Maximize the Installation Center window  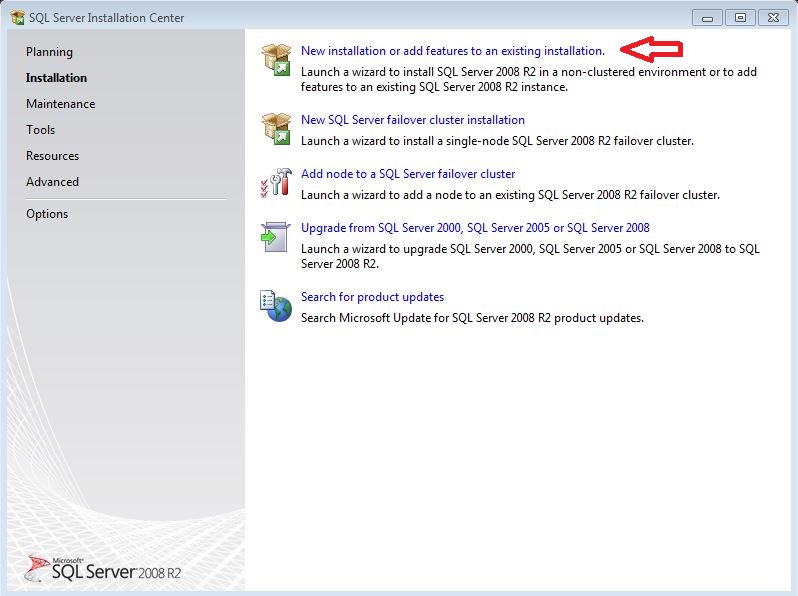tap(740, 18)
